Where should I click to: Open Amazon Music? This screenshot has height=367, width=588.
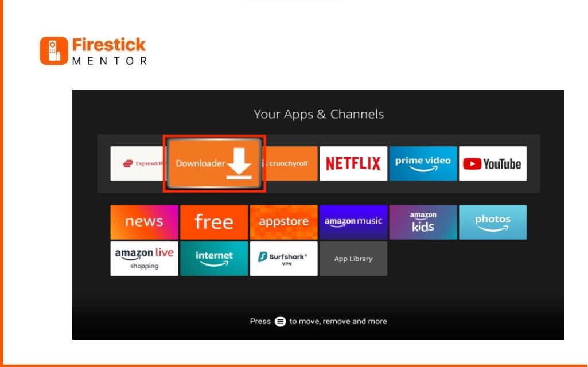point(353,222)
